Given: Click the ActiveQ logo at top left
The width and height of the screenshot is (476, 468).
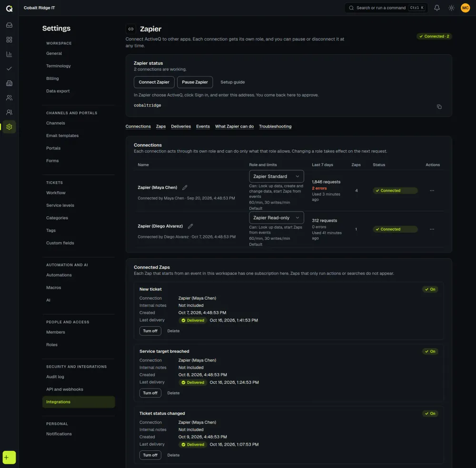Looking at the screenshot, I should click(x=10, y=9).
